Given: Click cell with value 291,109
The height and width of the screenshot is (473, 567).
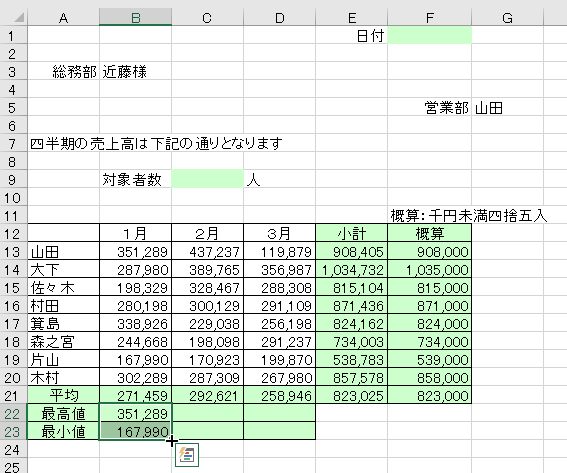Looking at the screenshot, I should 280,306.
